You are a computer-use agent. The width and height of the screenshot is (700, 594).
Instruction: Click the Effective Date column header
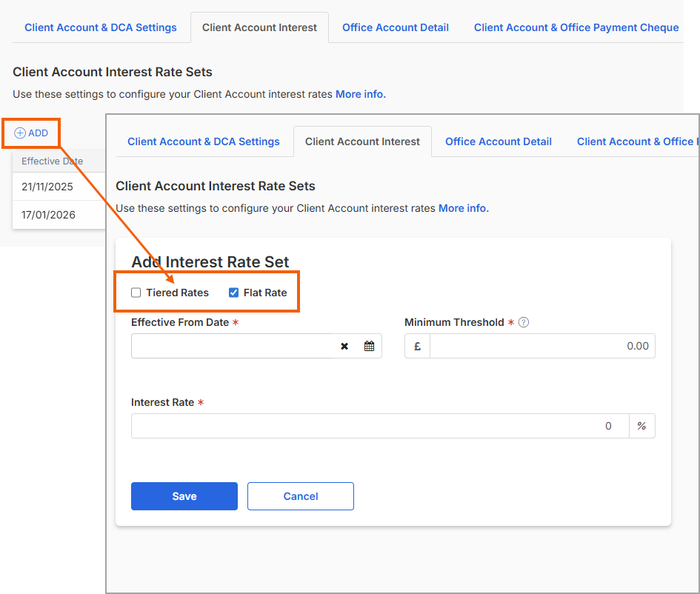52,161
